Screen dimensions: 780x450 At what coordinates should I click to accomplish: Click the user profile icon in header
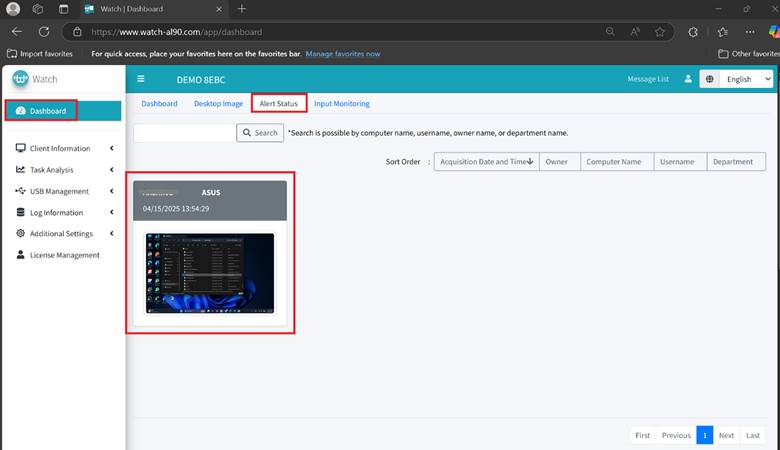point(687,79)
